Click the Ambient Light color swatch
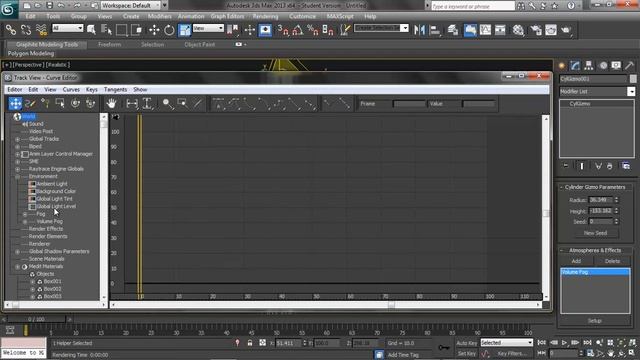Image resolution: width=640 pixels, height=360 pixels. tap(32, 184)
